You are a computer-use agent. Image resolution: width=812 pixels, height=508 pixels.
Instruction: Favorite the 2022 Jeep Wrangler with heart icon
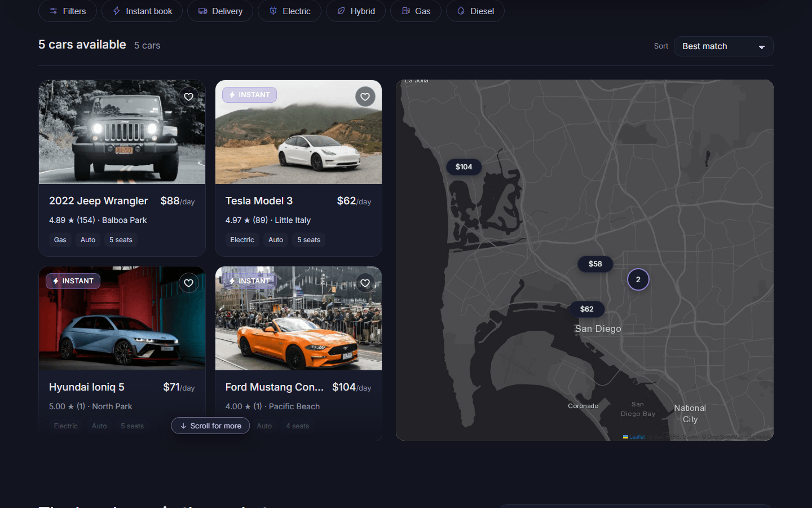coord(189,97)
